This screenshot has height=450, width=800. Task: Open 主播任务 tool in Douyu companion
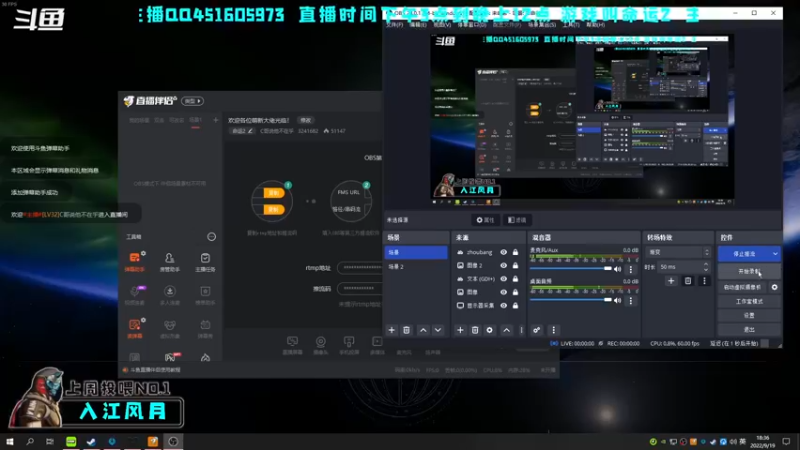click(205, 261)
